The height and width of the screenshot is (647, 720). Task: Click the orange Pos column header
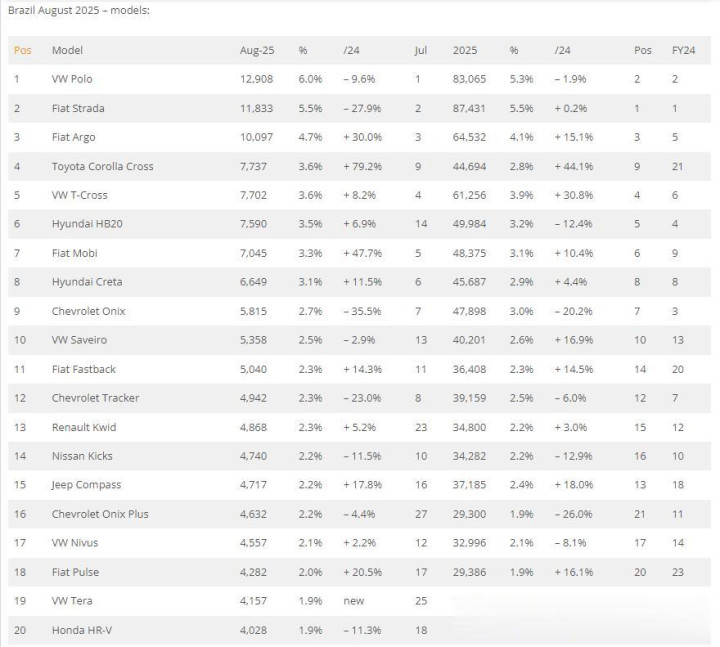pos(22,50)
